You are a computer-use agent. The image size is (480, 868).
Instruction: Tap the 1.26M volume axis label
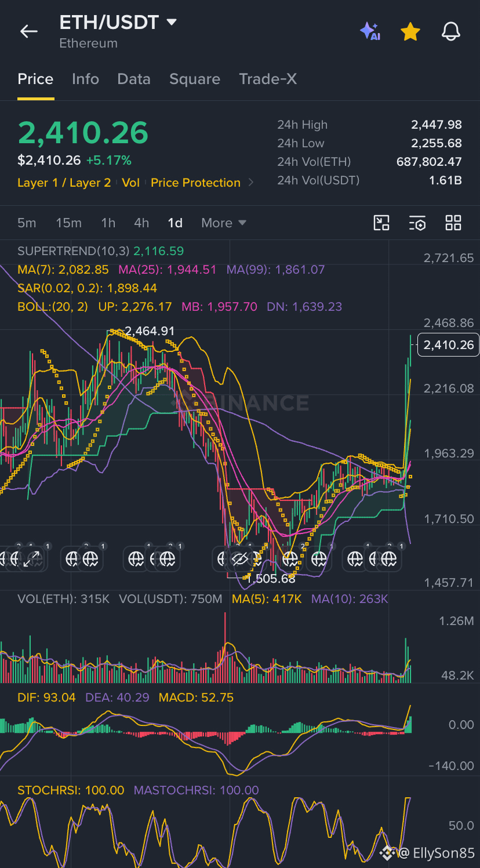pyautogui.click(x=456, y=621)
